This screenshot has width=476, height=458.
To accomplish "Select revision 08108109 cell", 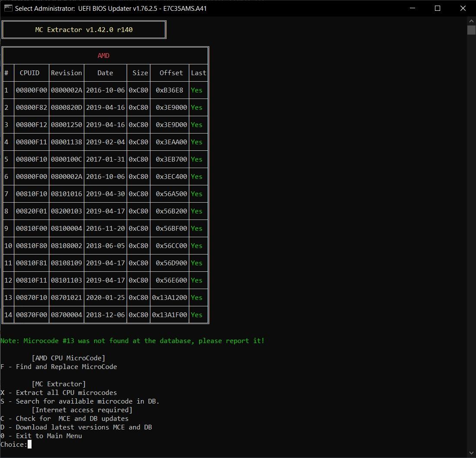I will point(67,263).
